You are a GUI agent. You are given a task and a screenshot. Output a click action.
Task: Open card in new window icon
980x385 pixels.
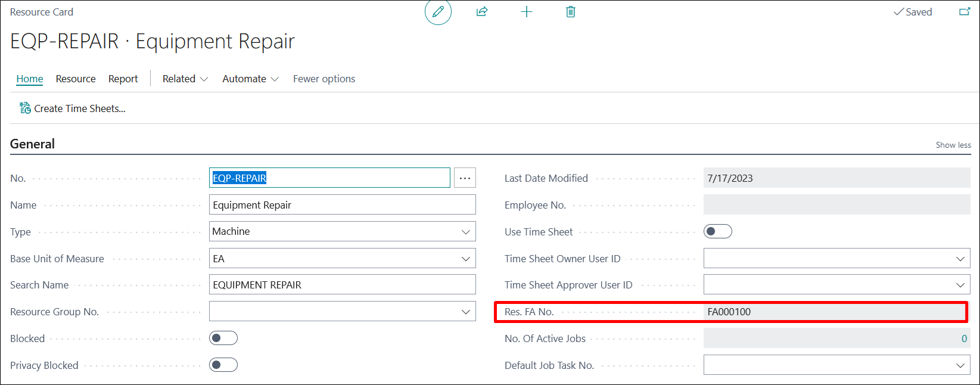click(x=964, y=12)
